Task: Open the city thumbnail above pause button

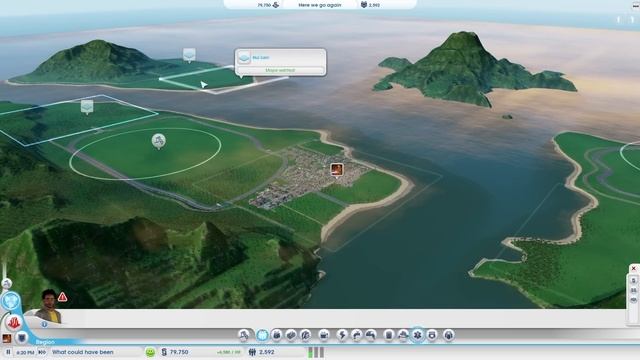Action: (x=7, y=338)
